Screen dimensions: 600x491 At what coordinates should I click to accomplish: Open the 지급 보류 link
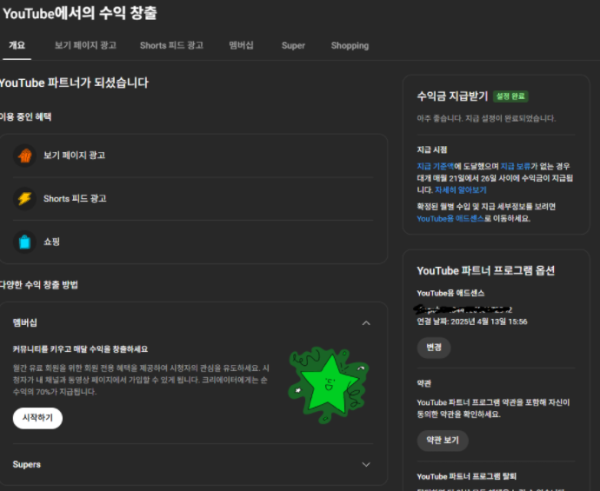(519, 165)
